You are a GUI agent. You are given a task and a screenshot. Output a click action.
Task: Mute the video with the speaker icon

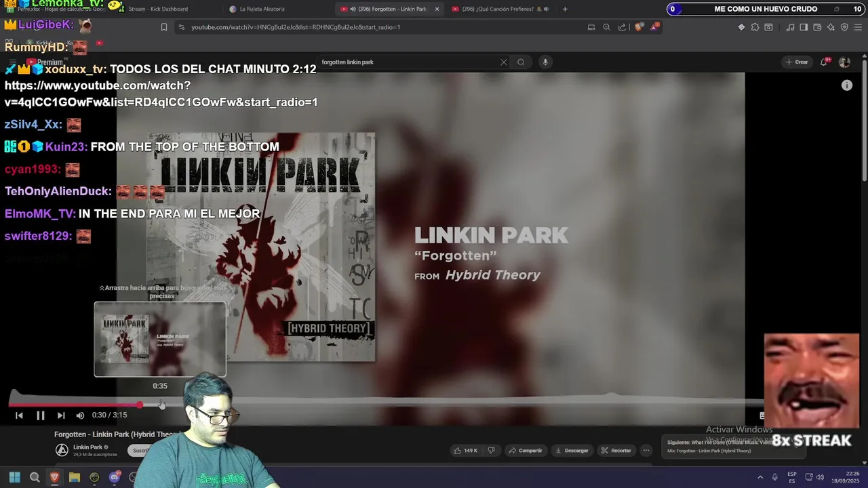80,415
